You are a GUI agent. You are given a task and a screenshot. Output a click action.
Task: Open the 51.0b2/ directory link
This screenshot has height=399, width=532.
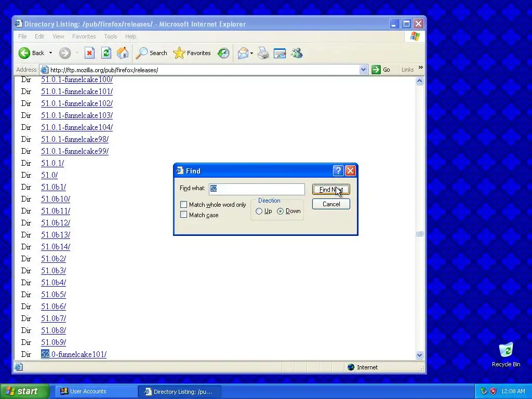pos(54,259)
